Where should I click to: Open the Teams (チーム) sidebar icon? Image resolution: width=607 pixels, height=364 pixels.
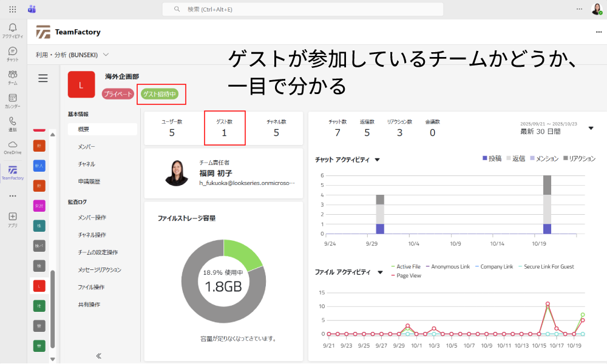(x=13, y=76)
